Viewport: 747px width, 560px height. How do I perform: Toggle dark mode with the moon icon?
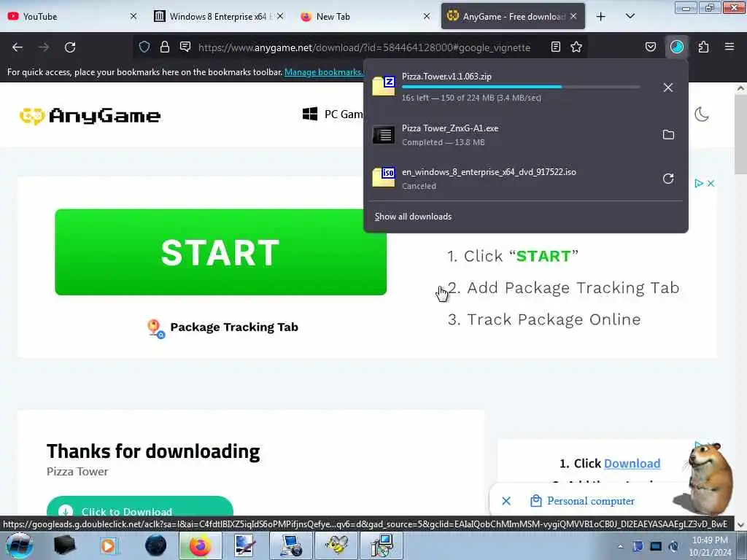[x=702, y=114]
